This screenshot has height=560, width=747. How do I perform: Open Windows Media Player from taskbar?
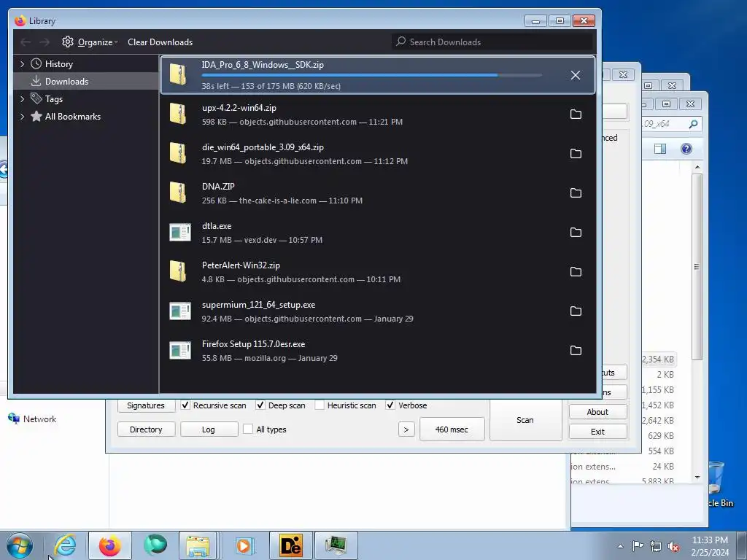coord(244,545)
